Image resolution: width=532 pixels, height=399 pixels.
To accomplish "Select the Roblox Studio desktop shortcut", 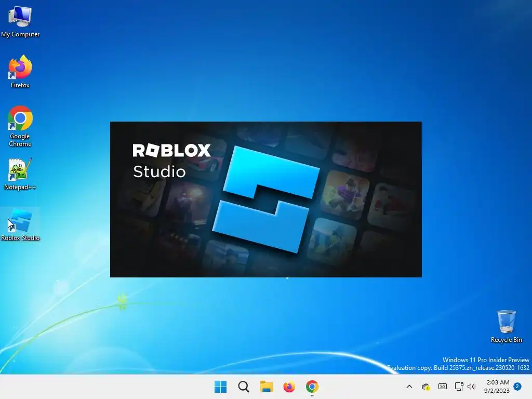I will click(20, 224).
